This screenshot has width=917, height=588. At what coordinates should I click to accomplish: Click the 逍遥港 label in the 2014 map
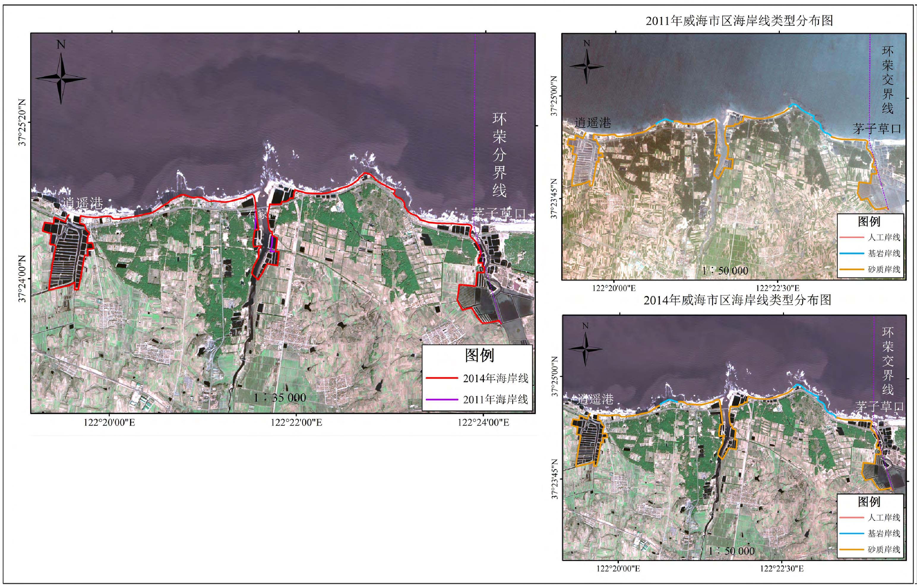click(x=595, y=399)
